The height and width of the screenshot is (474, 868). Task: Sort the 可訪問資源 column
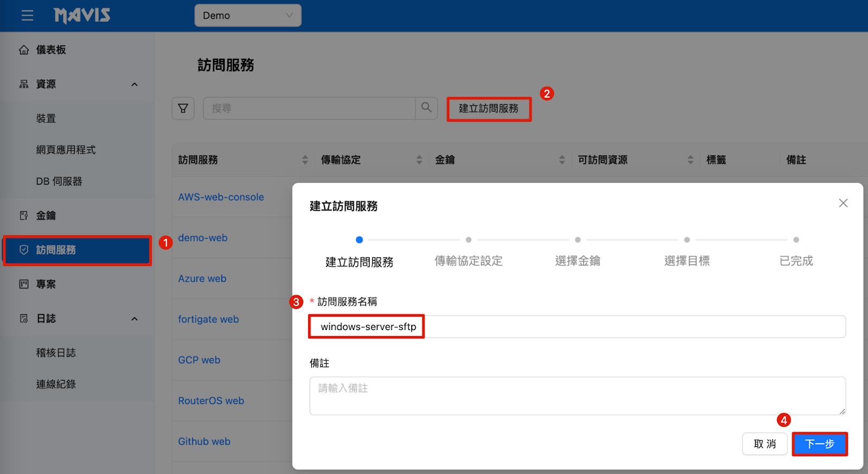tap(690, 160)
